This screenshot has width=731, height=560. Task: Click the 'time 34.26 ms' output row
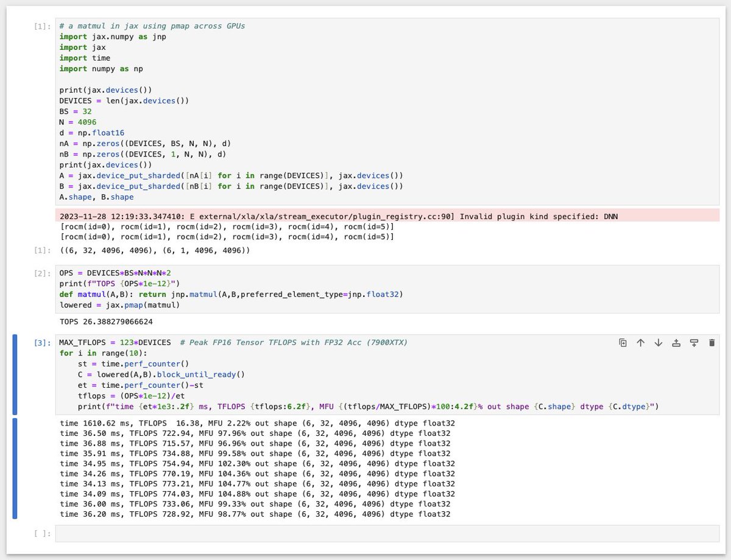(x=257, y=474)
